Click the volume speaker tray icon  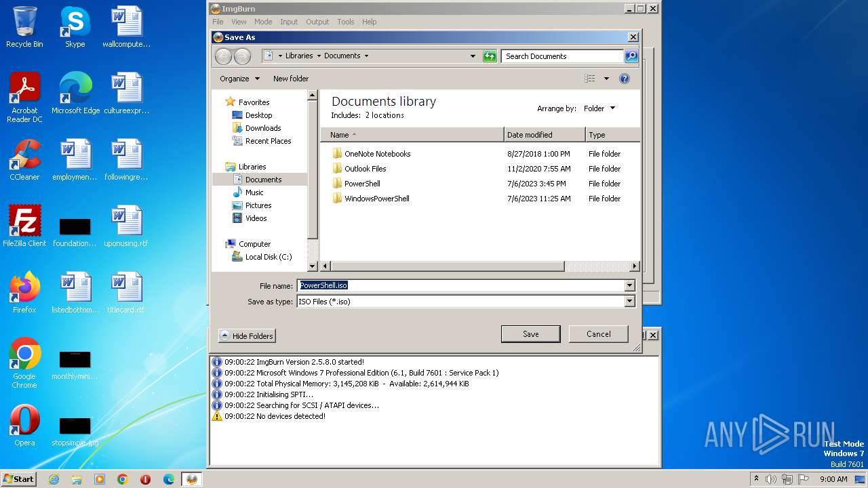click(x=771, y=479)
